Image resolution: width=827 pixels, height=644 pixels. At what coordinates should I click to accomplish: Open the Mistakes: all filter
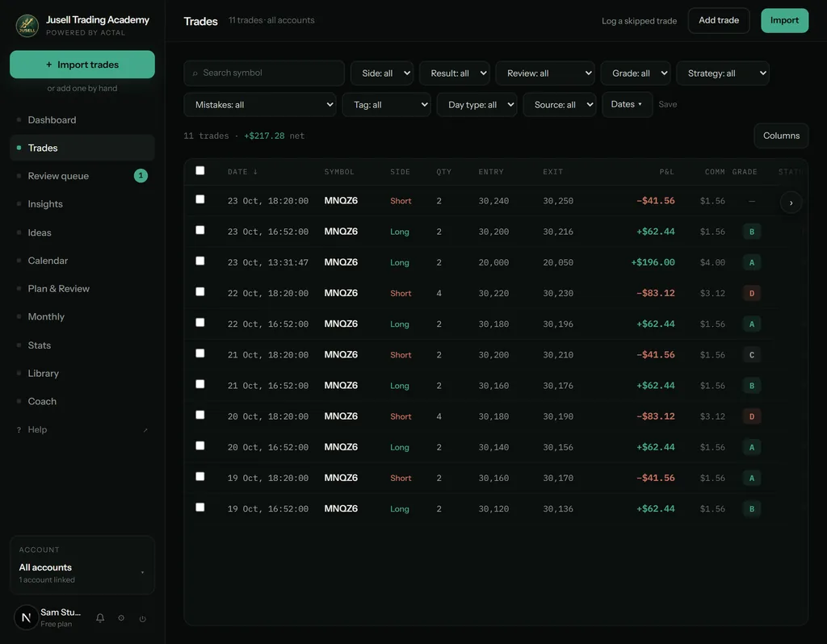pos(259,105)
